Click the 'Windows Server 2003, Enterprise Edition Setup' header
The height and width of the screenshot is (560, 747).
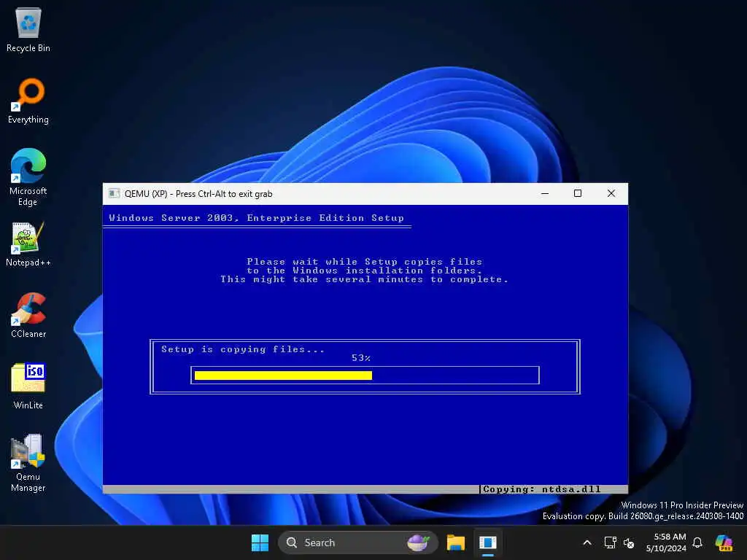256,217
